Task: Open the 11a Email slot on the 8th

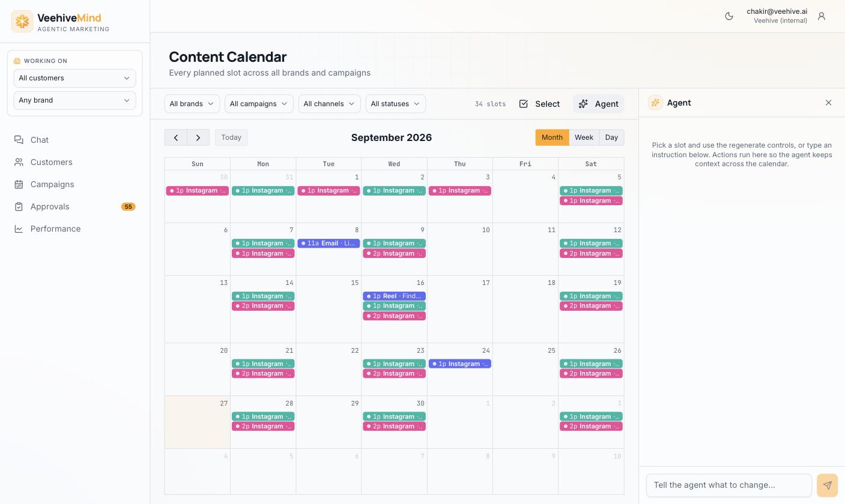Action: coord(329,243)
